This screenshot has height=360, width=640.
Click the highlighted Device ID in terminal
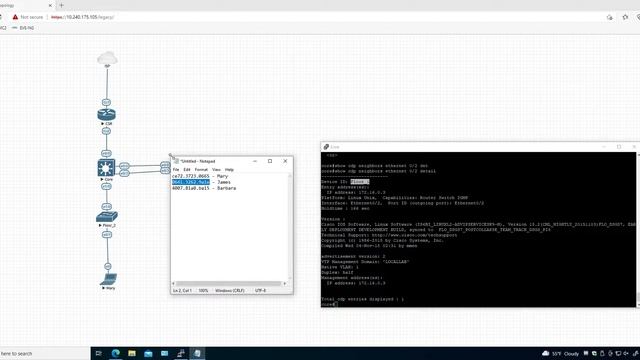point(360,182)
